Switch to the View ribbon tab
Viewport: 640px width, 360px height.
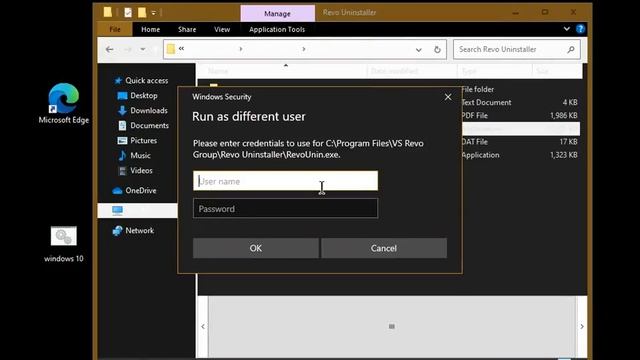coord(222,29)
